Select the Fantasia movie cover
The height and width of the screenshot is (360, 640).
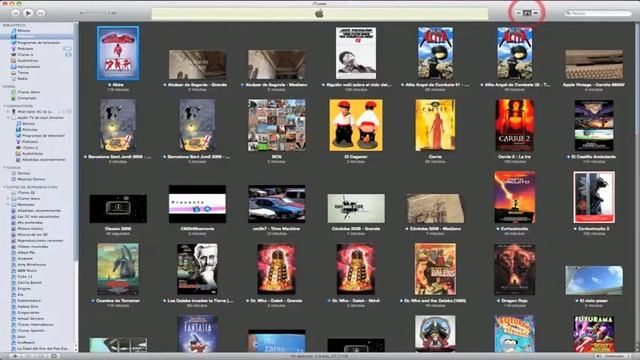pos(198,334)
